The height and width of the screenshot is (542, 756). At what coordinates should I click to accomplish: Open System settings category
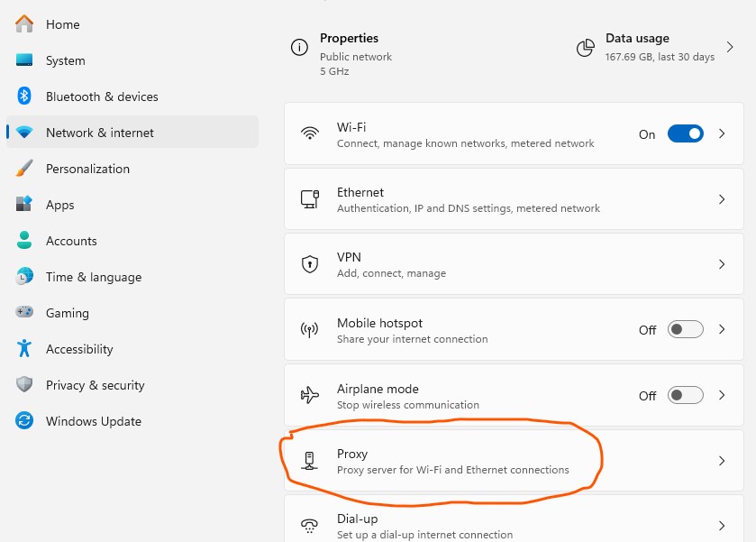pos(66,60)
